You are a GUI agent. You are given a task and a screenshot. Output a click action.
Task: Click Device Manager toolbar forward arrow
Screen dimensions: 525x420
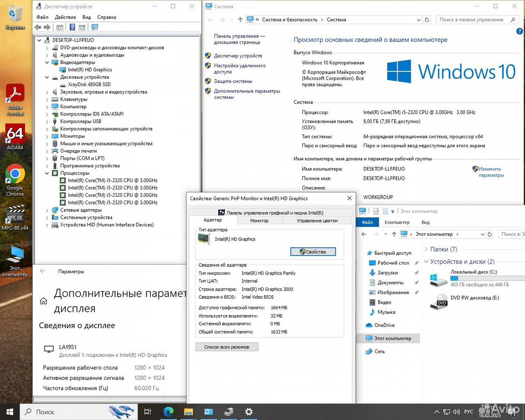point(47,27)
